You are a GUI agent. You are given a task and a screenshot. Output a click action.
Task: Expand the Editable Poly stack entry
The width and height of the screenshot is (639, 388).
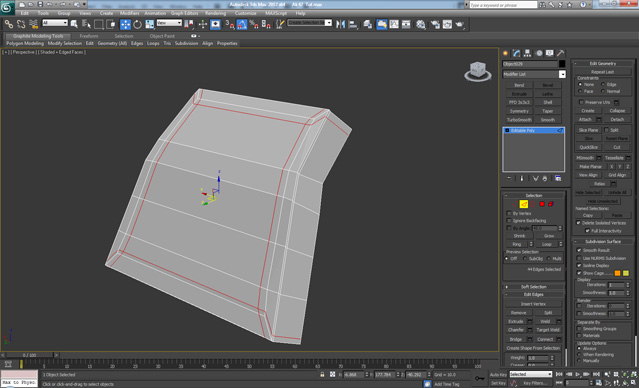(507, 130)
